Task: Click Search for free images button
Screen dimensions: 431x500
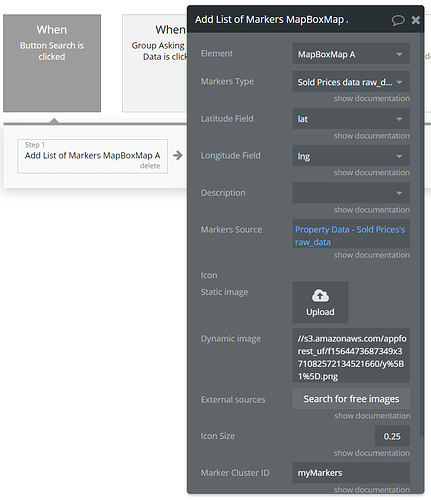Action: 351,399
